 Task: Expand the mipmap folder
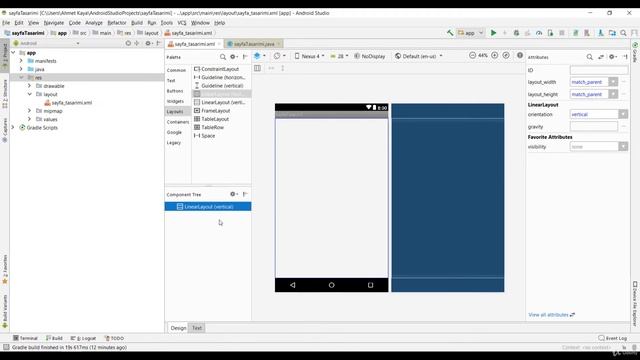(29, 111)
